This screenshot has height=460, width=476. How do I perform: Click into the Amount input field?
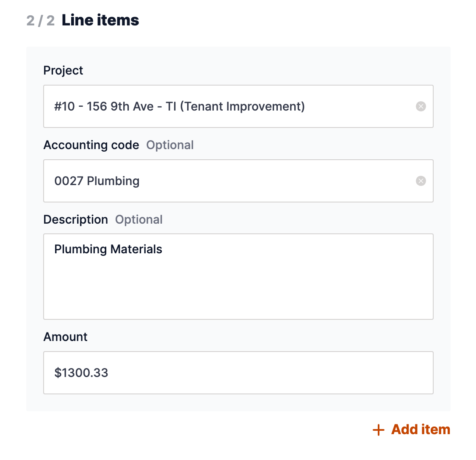tap(238, 373)
